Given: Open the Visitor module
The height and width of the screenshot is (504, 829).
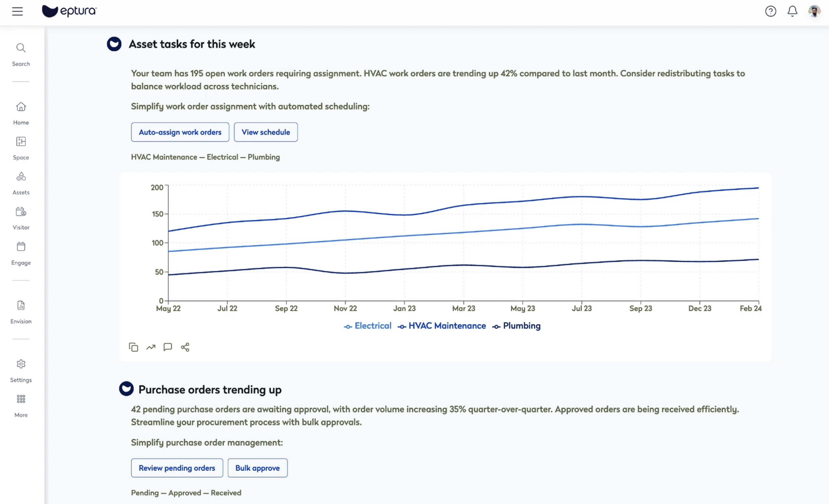Looking at the screenshot, I should (x=21, y=218).
